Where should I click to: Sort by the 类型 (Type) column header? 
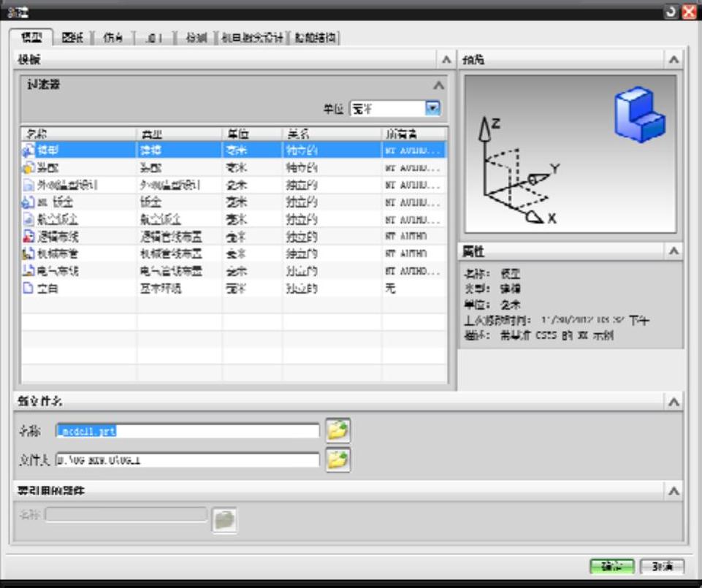pyautogui.click(x=179, y=134)
